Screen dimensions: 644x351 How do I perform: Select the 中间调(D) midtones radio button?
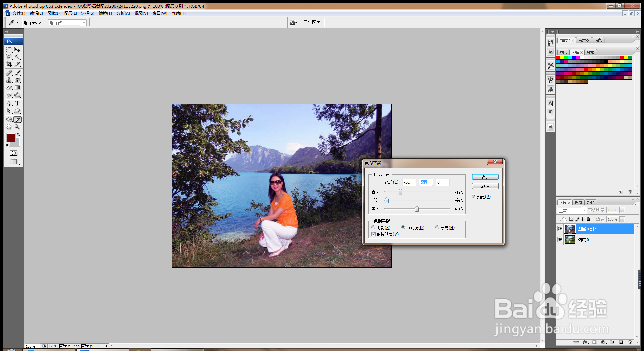point(403,228)
